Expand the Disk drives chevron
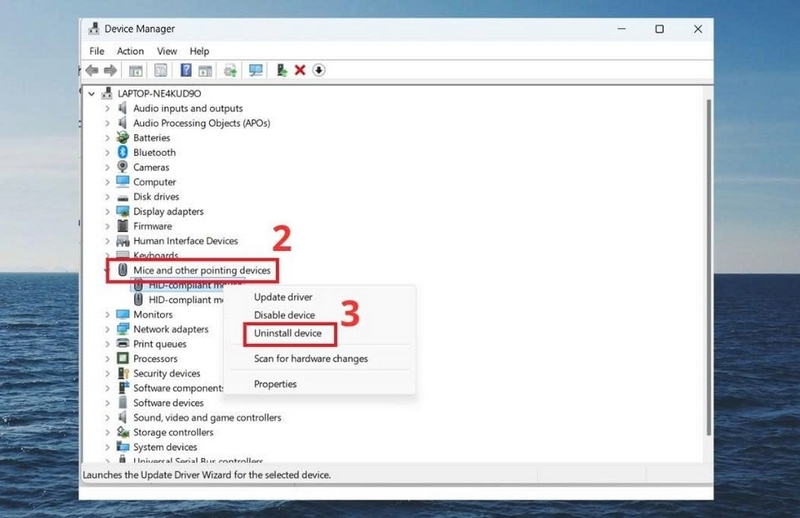The width and height of the screenshot is (800, 518). [x=107, y=197]
